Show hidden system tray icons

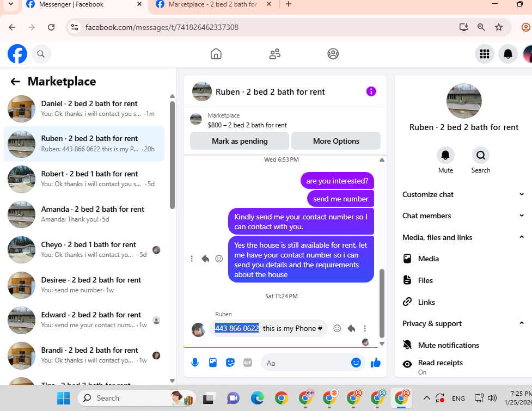click(426, 398)
